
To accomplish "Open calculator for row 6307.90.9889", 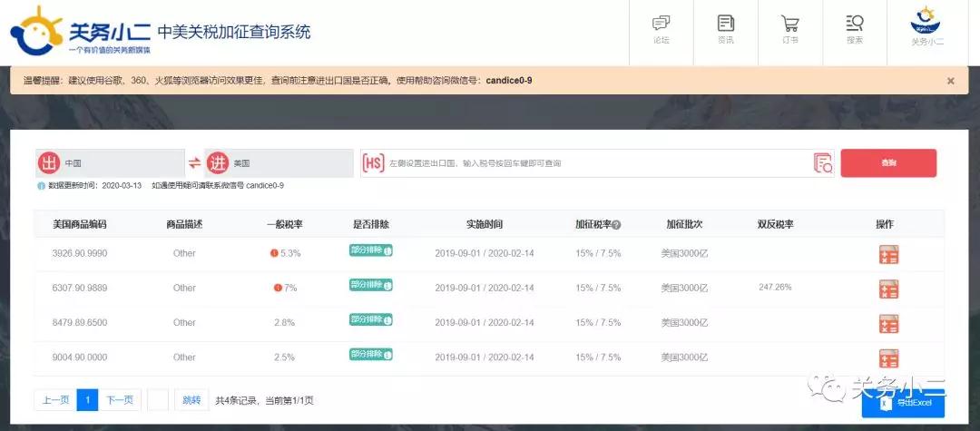I will click(888, 289).
